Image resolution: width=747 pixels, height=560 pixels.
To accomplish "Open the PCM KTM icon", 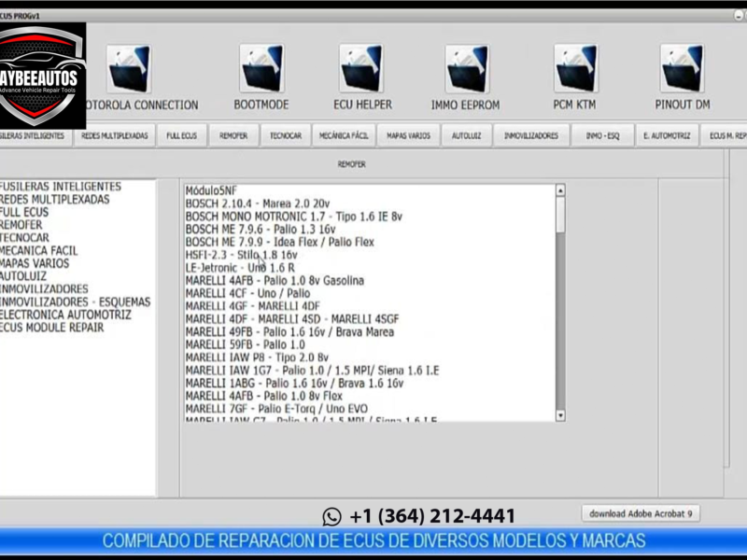I will tap(574, 69).
